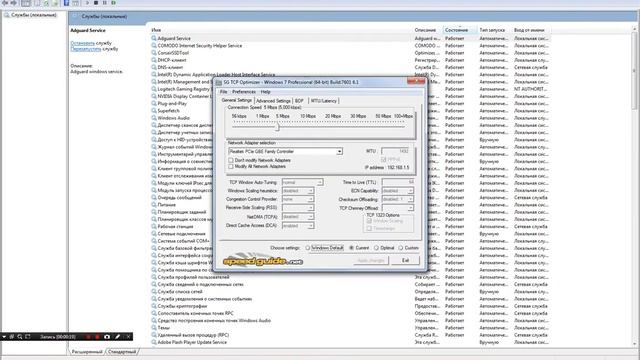Click the Exit button in TCP Optimizer
Viewport: 640px width, 360px height.
pos(405,260)
